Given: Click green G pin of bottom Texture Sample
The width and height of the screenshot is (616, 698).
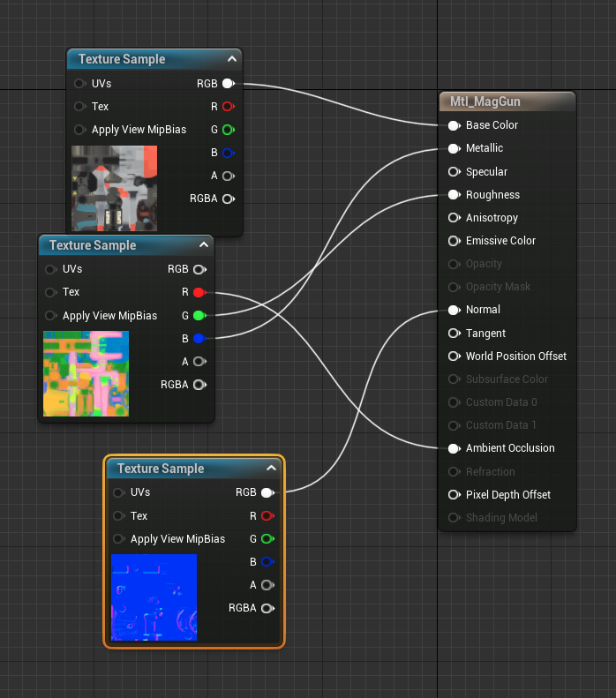Looking at the screenshot, I should click(267, 539).
